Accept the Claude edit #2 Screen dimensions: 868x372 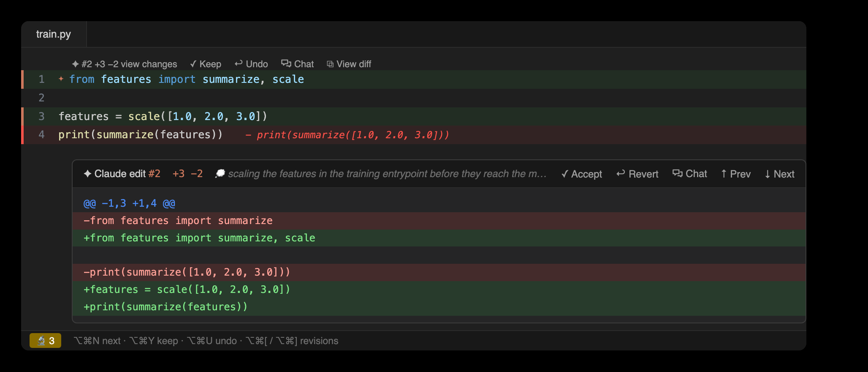click(582, 174)
